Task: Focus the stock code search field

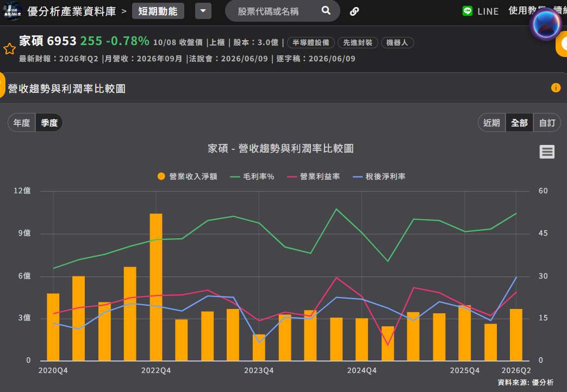Action: (275, 11)
